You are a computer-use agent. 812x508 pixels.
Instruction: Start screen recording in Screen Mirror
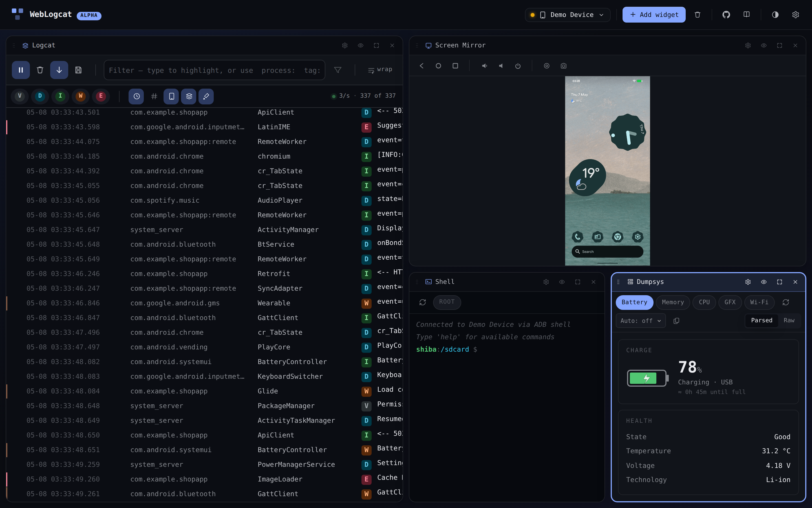pyautogui.click(x=547, y=66)
